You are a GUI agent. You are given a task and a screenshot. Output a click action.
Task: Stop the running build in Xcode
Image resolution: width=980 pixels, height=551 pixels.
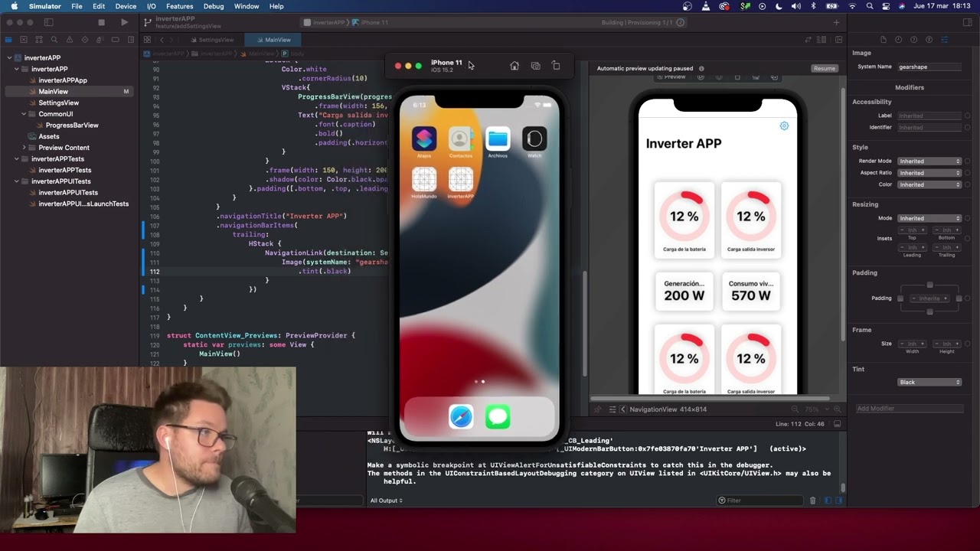pos(101,22)
